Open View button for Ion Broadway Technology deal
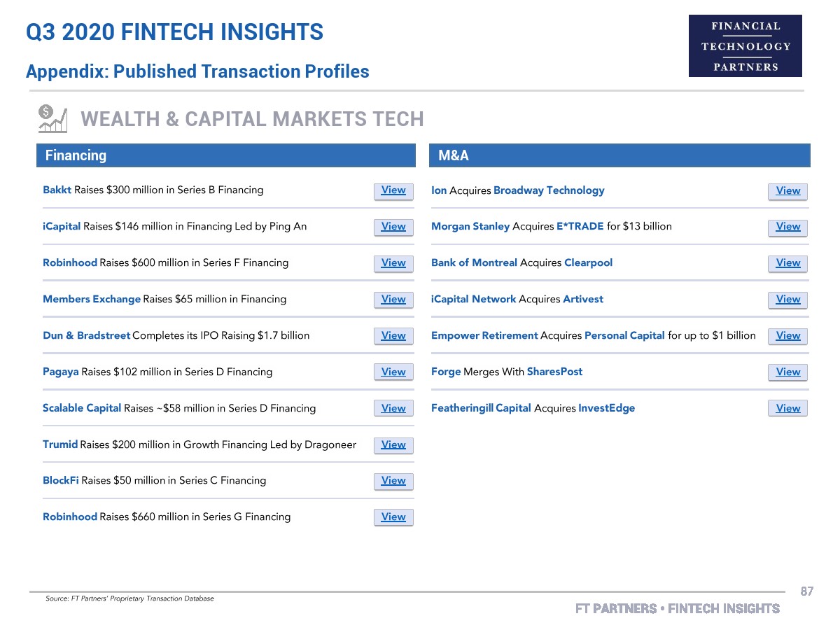Viewport: 840px width, 630px height. click(787, 191)
